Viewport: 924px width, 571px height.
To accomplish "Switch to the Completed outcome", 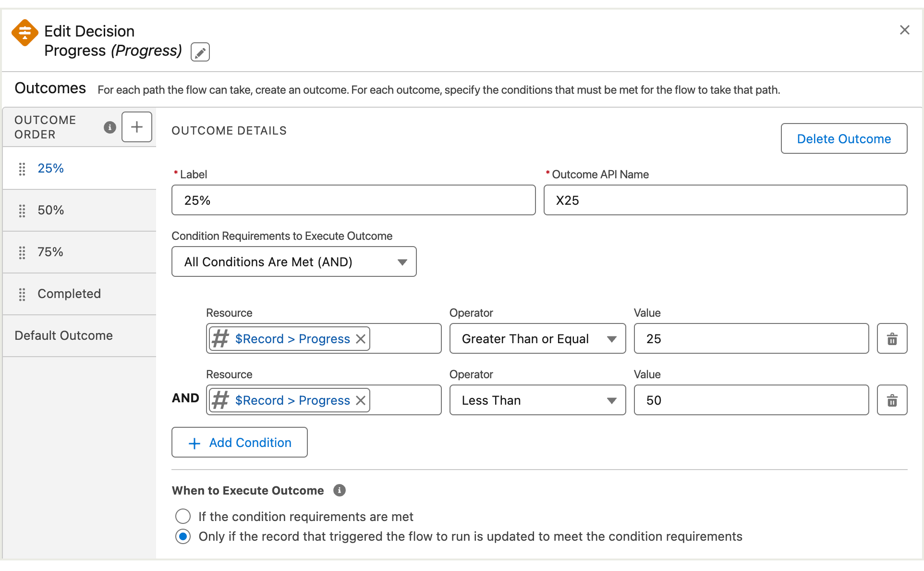I will tap(69, 293).
